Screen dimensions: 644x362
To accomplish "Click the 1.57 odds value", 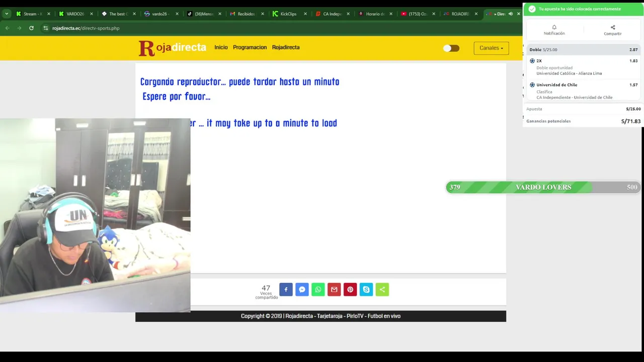I will [633, 85].
